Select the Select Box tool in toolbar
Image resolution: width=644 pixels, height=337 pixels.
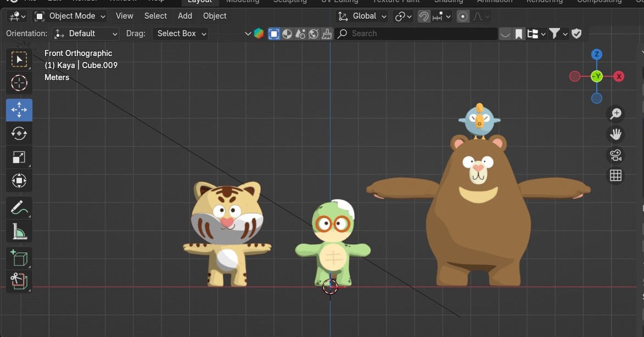pyautogui.click(x=19, y=59)
